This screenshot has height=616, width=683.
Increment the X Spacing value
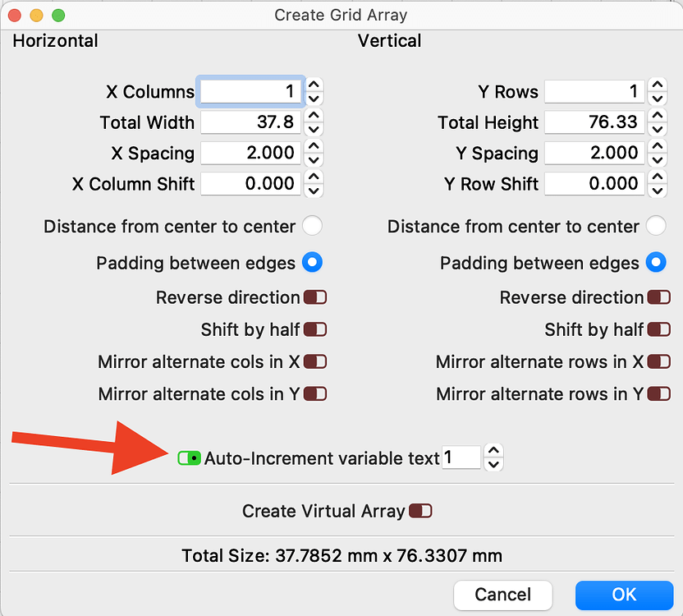coord(313,147)
